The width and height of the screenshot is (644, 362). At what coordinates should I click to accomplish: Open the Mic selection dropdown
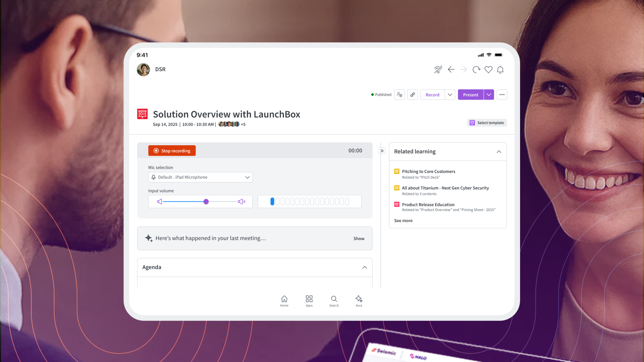[200, 177]
